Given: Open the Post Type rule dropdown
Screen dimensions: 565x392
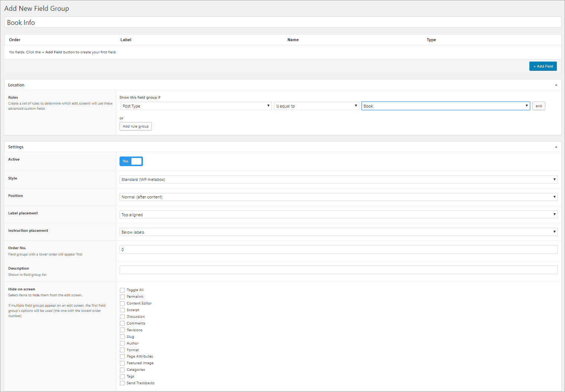Looking at the screenshot, I should [x=196, y=106].
